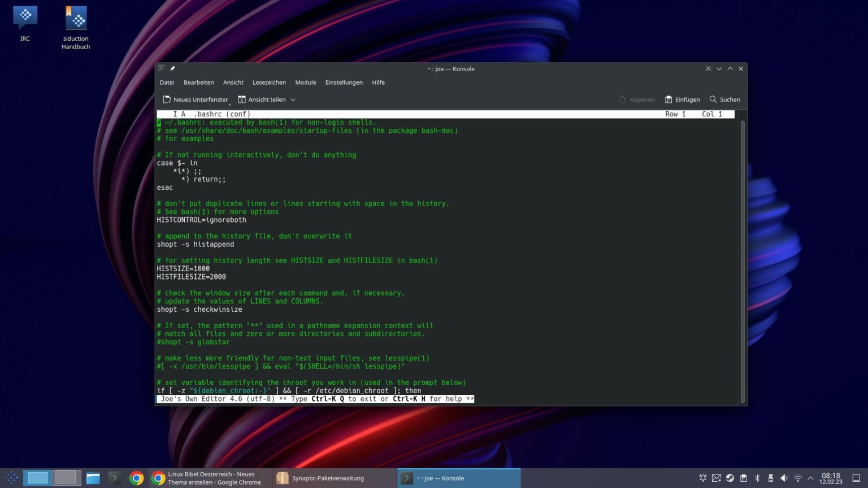Image resolution: width=868 pixels, height=488 pixels.
Task: Toggle the pin on all desktops icon
Action: [x=172, y=68]
